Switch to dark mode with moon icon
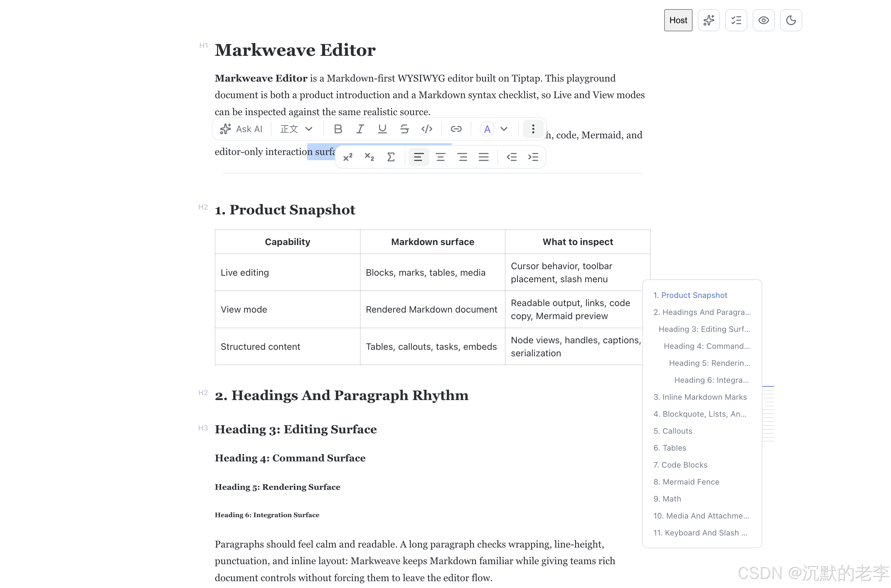This screenshot has height=588, width=891. (x=791, y=20)
